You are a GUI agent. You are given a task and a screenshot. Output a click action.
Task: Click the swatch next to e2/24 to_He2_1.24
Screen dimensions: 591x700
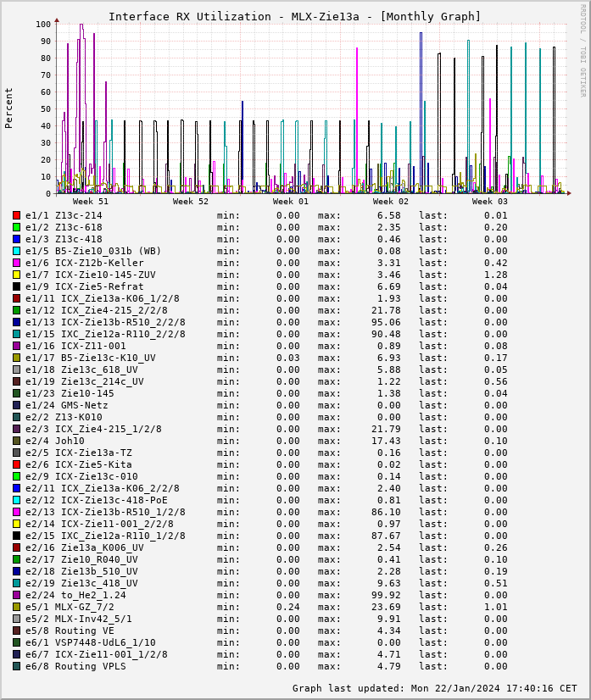click(16, 595)
